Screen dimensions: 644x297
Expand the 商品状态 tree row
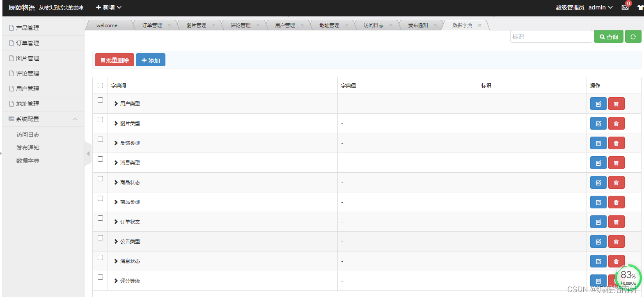116,183
